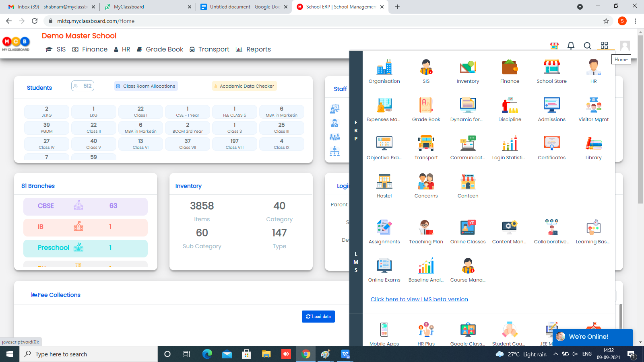The height and width of the screenshot is (362, 644).
Task: Toggle the apps grid launcher icon
Action: pos(604,45)
